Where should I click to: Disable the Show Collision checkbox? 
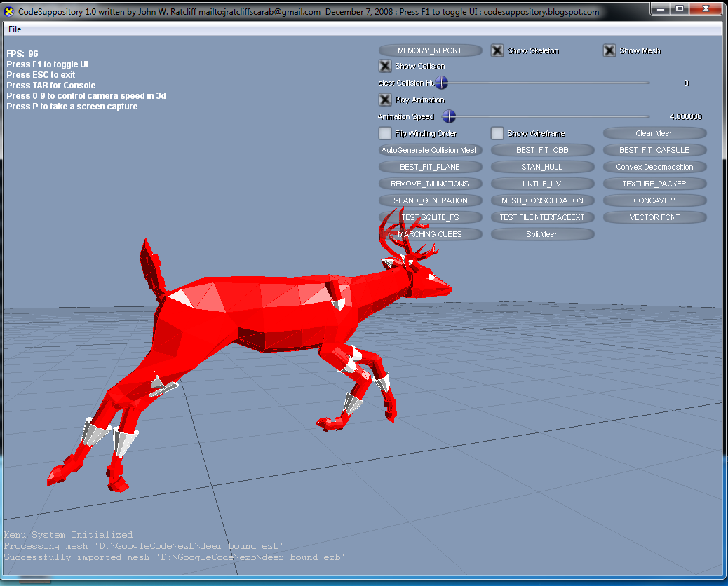point(385,67)
